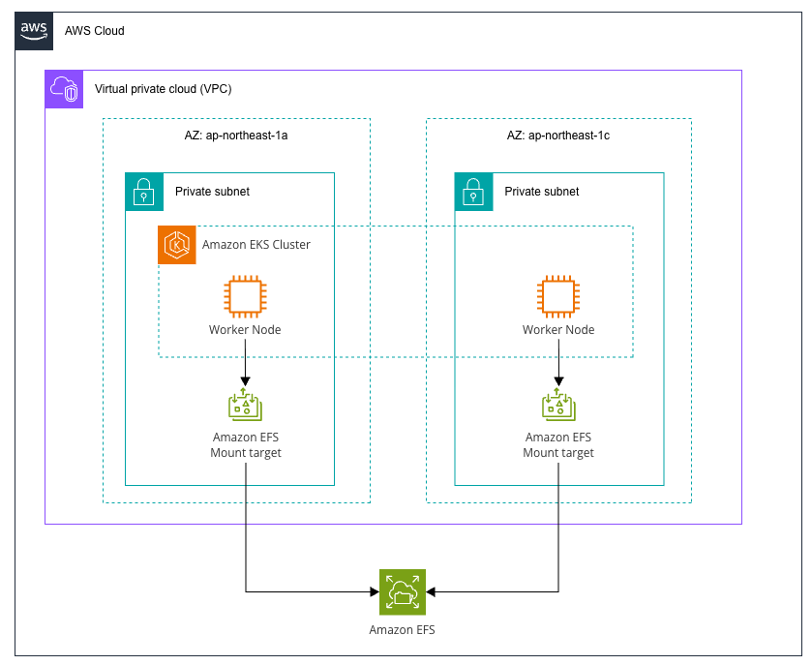Select the Amazon EKS Cluster icon

(x=176, y=245)
